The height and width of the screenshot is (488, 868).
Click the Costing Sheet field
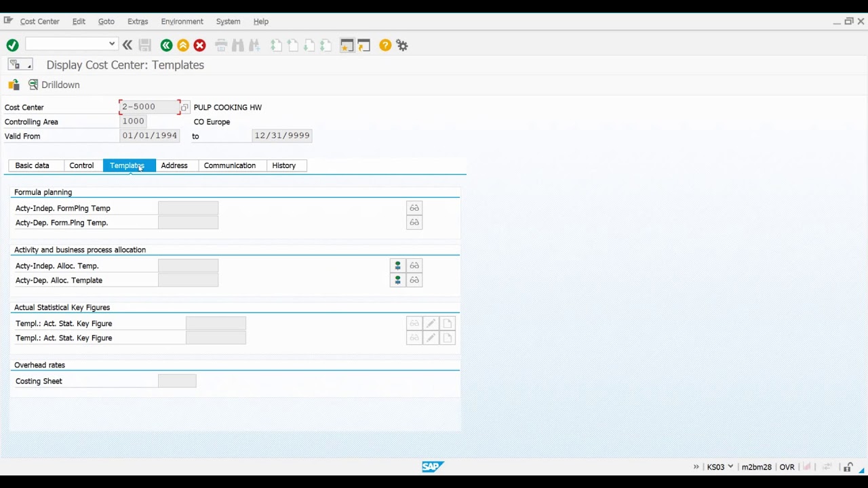(177, 381)
